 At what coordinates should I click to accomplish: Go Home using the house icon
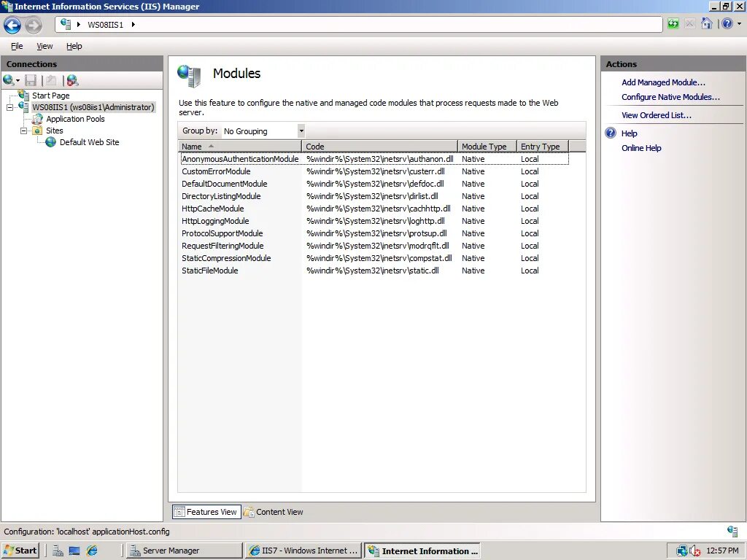click(706, 24)
